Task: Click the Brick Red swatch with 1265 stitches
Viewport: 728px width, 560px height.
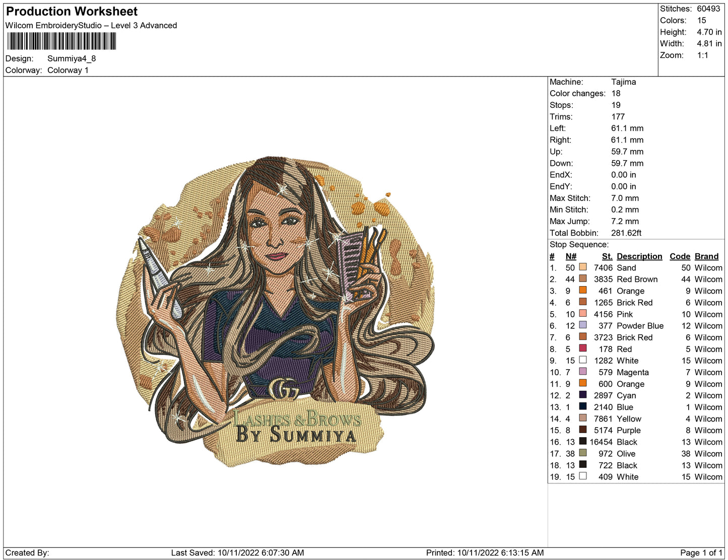Action: pyautogui.click(x=583, y=302)
